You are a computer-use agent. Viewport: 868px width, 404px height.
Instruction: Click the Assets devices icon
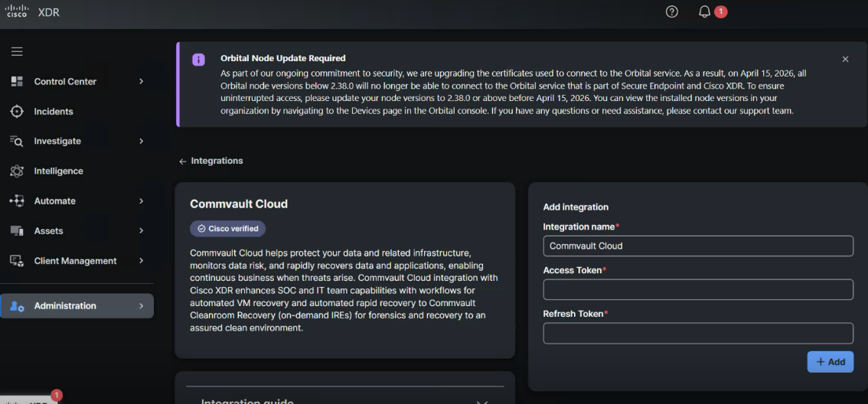pos(17,231)
